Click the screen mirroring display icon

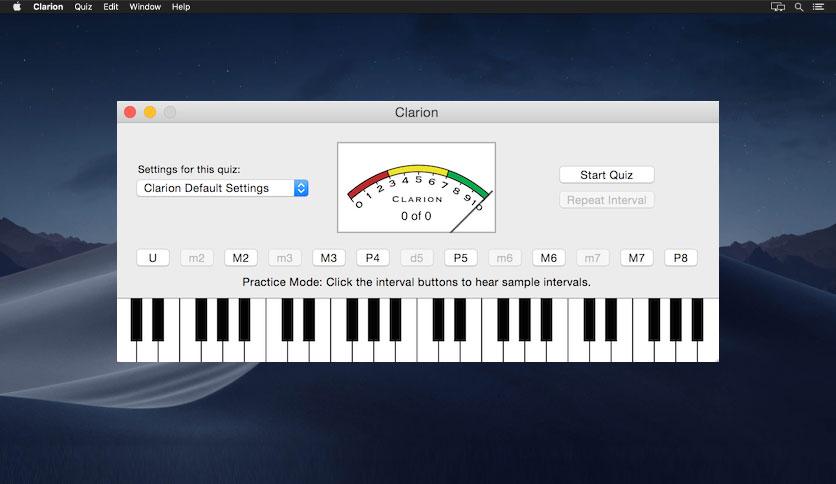pos(778,7)
